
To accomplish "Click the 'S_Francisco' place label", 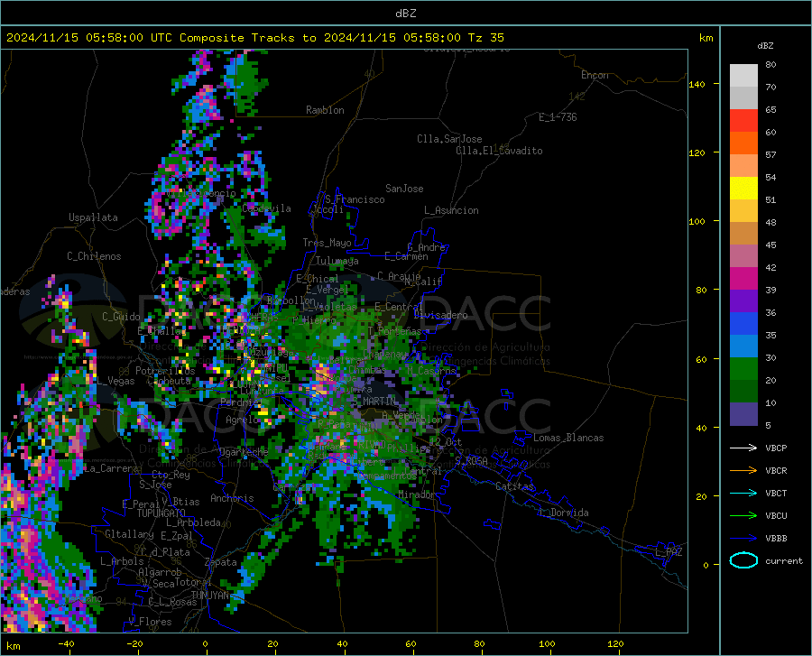I will (x=355, y=199).
